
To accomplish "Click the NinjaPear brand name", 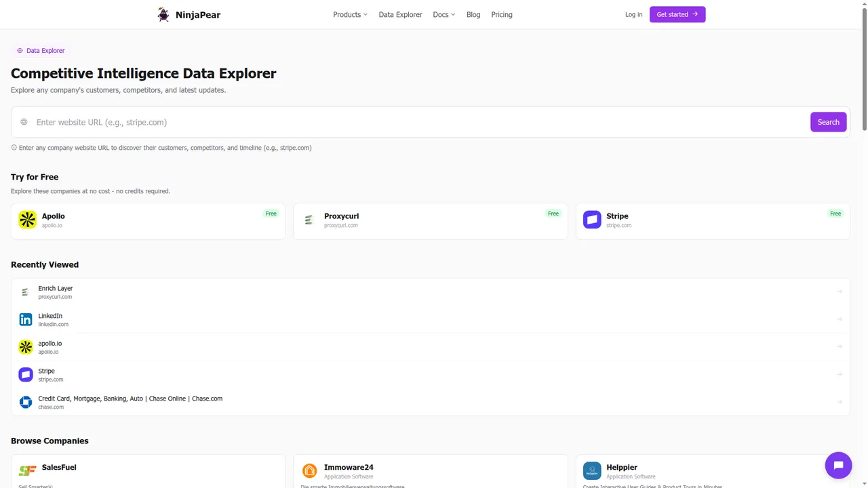I will pos(198,14).
